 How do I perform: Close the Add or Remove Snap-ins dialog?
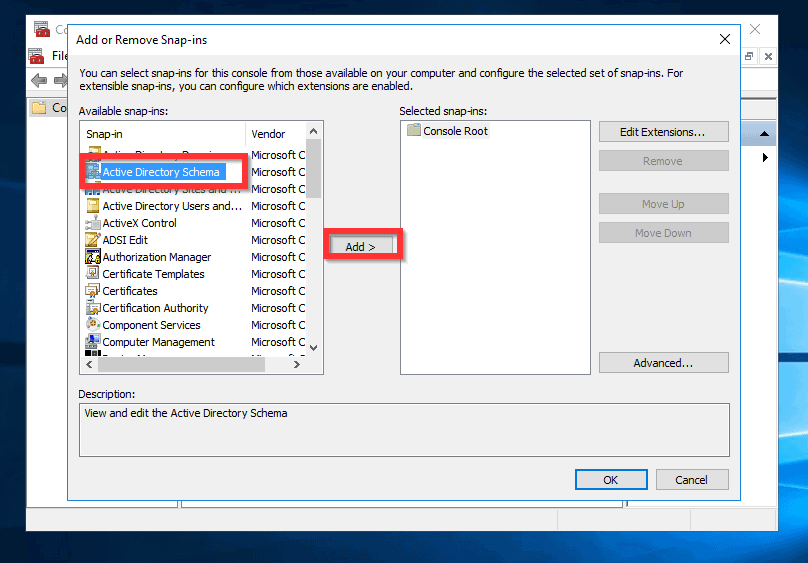click(725, 39)
